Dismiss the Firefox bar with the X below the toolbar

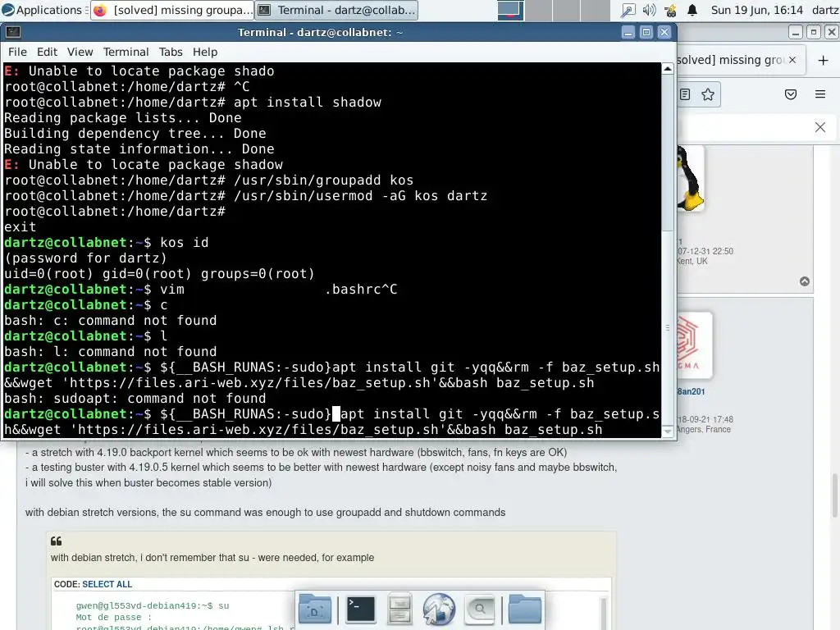click(820, 127)
